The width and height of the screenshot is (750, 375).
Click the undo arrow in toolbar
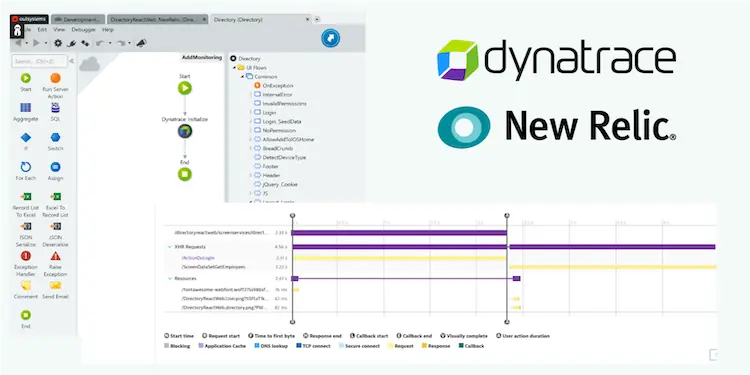coord(99,43)
